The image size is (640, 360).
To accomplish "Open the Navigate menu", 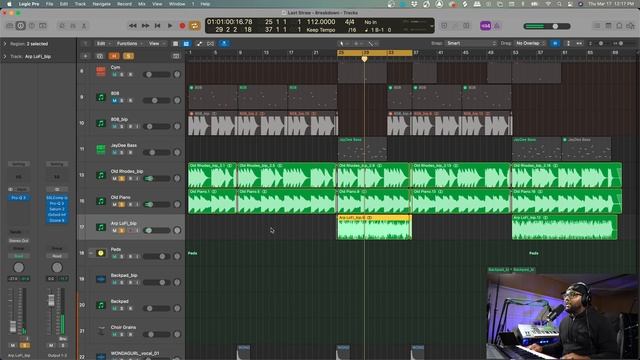I will click(x=102, y=4).
